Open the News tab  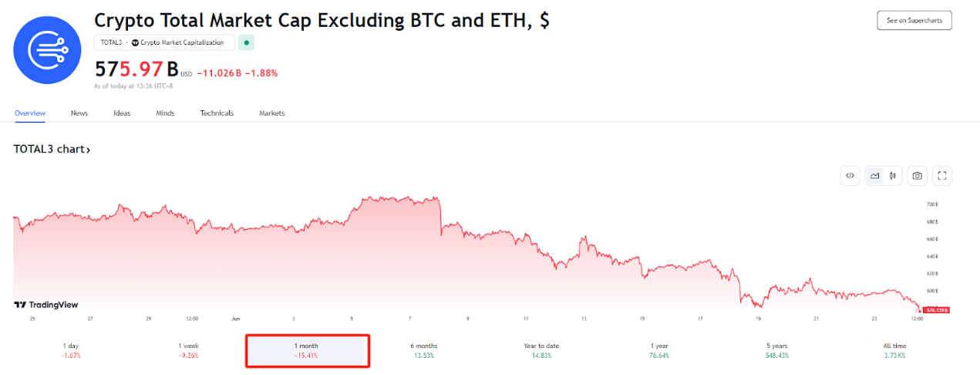pyautogui.click(x=79, y=113)
